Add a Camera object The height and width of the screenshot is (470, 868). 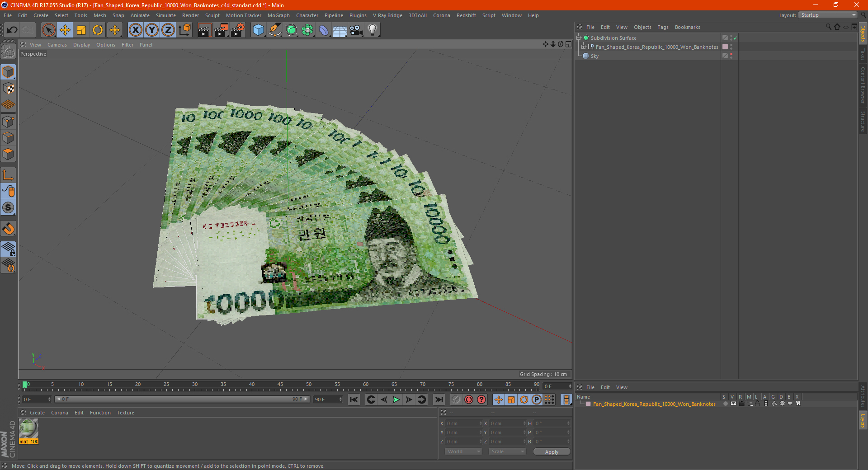pos(356,30)
